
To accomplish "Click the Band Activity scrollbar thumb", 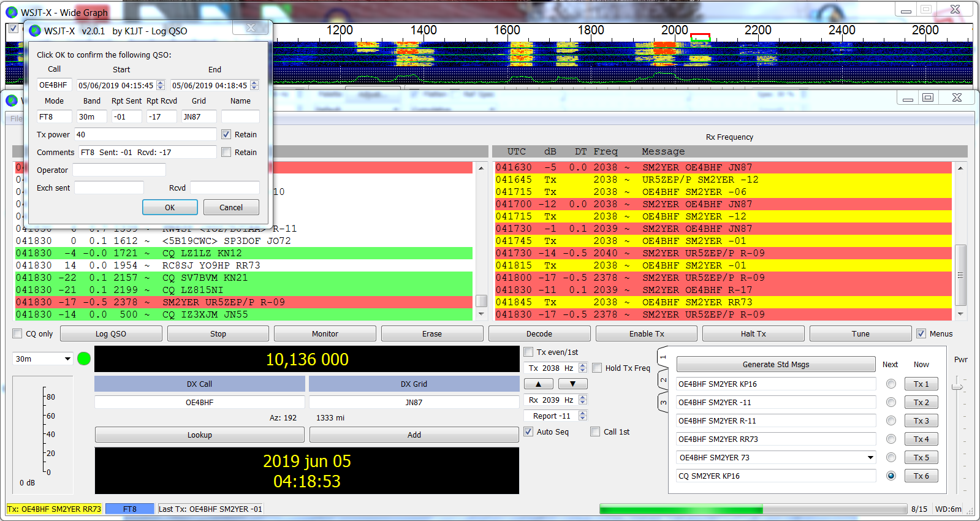I will pyautogui.click(x=482, y=301).
